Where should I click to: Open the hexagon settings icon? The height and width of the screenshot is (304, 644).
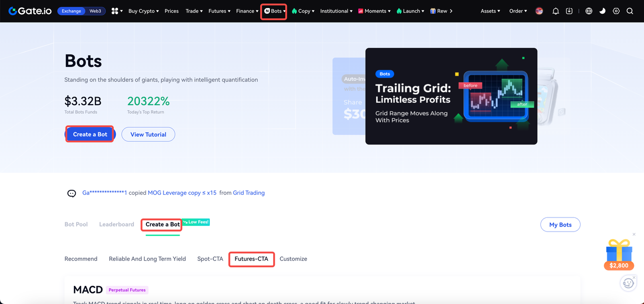[x=616, y=11]
